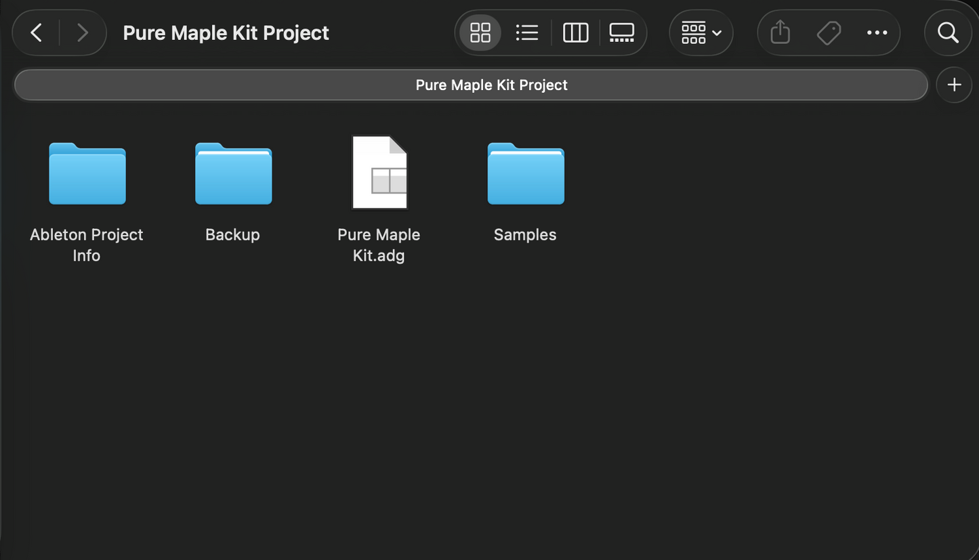The width and height of the screenshot is (979, 560).
Task: Open the tags editor
Action: tap(829, 33)
